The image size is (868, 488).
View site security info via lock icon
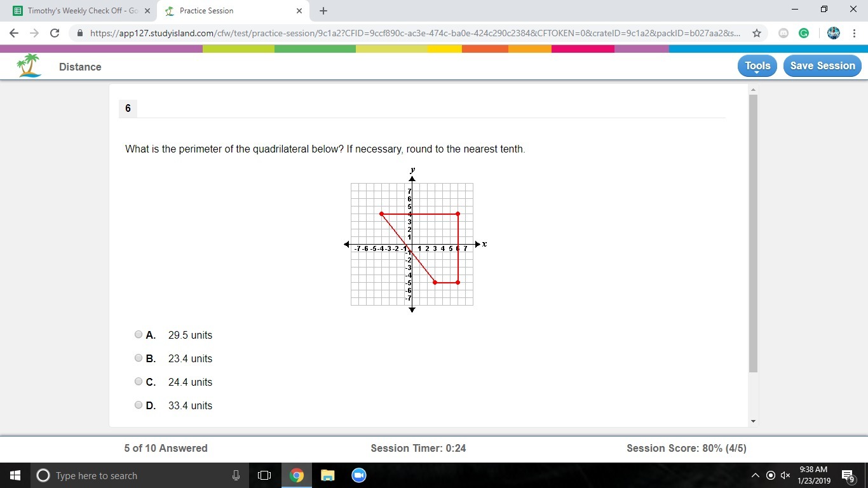[79, 33]
